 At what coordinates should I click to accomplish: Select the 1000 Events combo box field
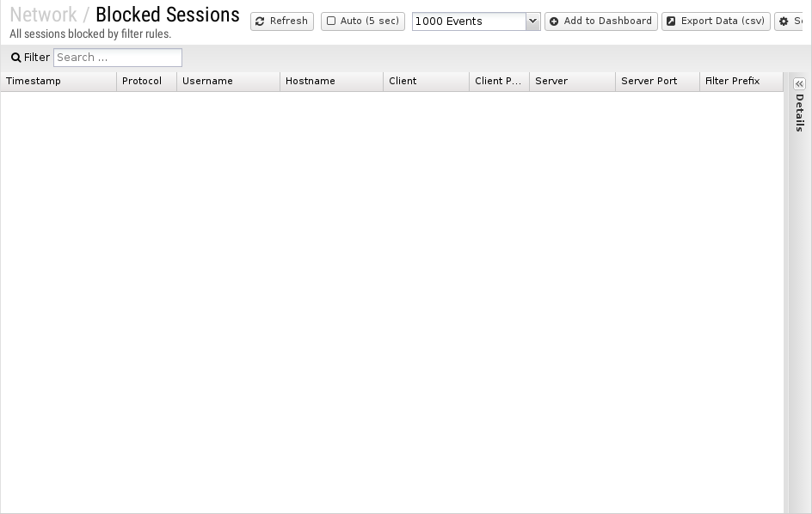[x=476, y=21]
